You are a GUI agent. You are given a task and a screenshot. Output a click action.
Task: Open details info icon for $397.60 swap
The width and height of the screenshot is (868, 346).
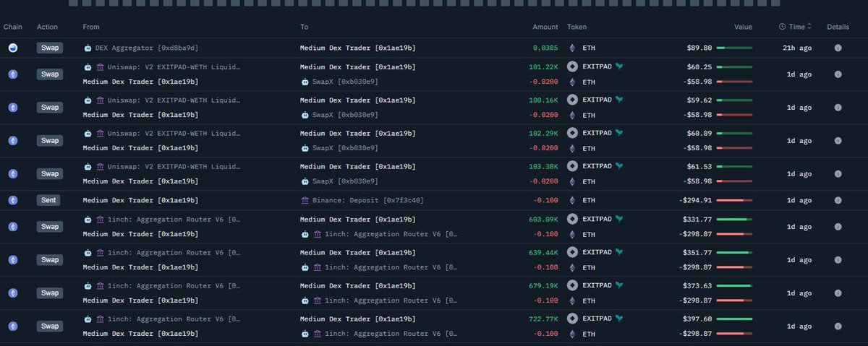point(838,326)
